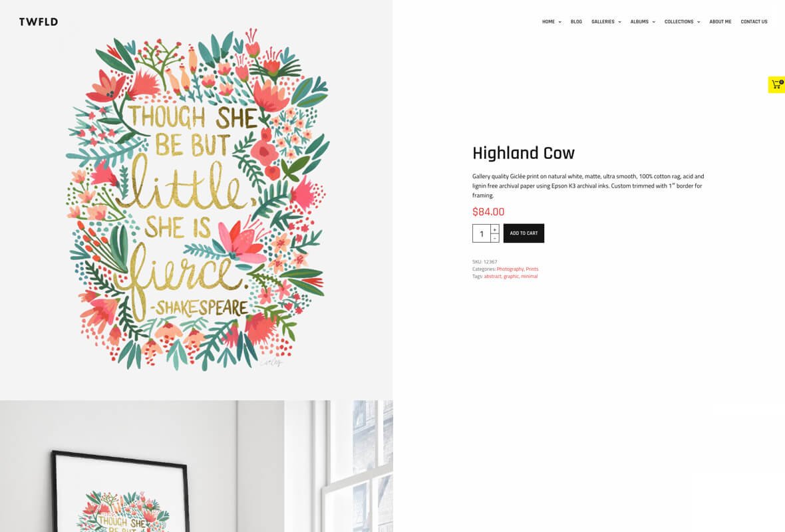Image resolution: width=785 pixels, height=532 pixels.
Task: Open the Prints category link
Action: point(532,269)
